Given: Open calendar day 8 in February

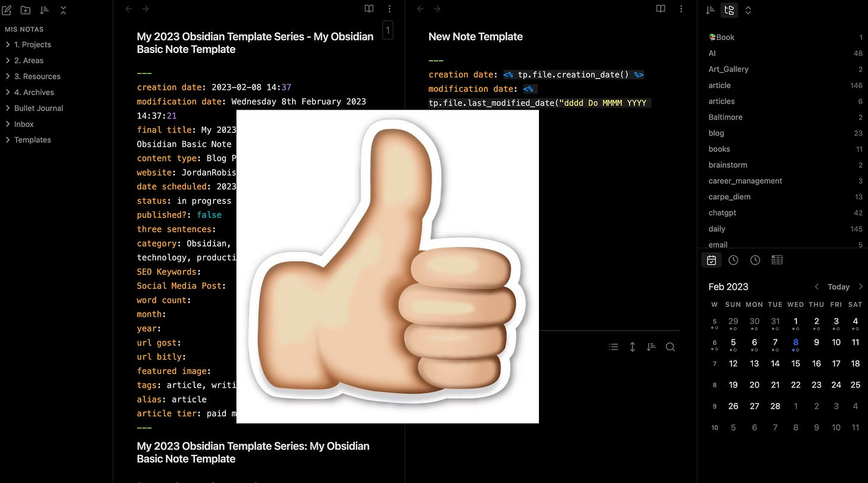Looking at the screenshot, I should pyautogui.click(x=796, y=343).
